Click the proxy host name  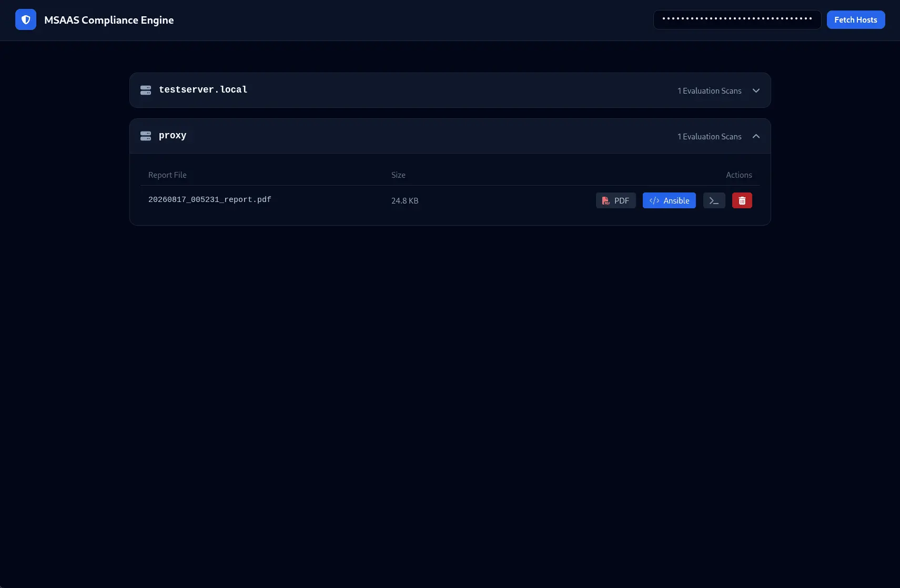(173, 136)
